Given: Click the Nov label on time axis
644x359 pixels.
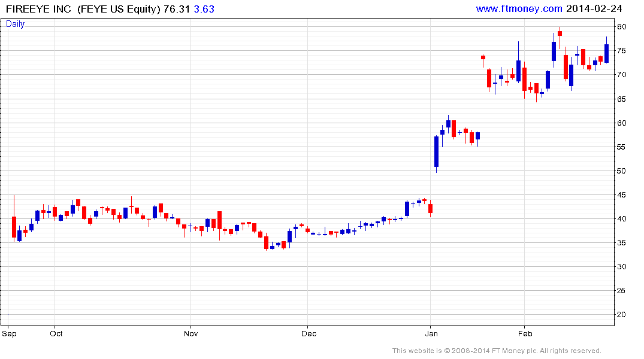Looking at the screenshot, I should (x=191, y=333).
